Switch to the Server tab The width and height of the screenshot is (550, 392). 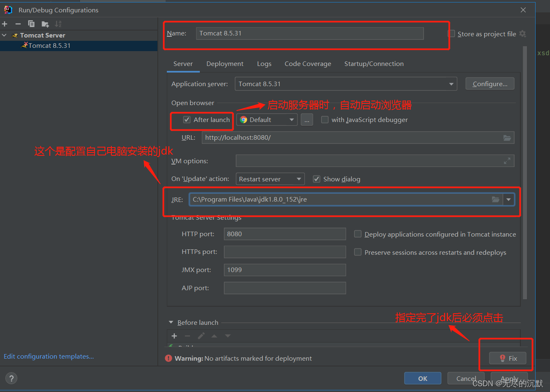coord(183,64)
